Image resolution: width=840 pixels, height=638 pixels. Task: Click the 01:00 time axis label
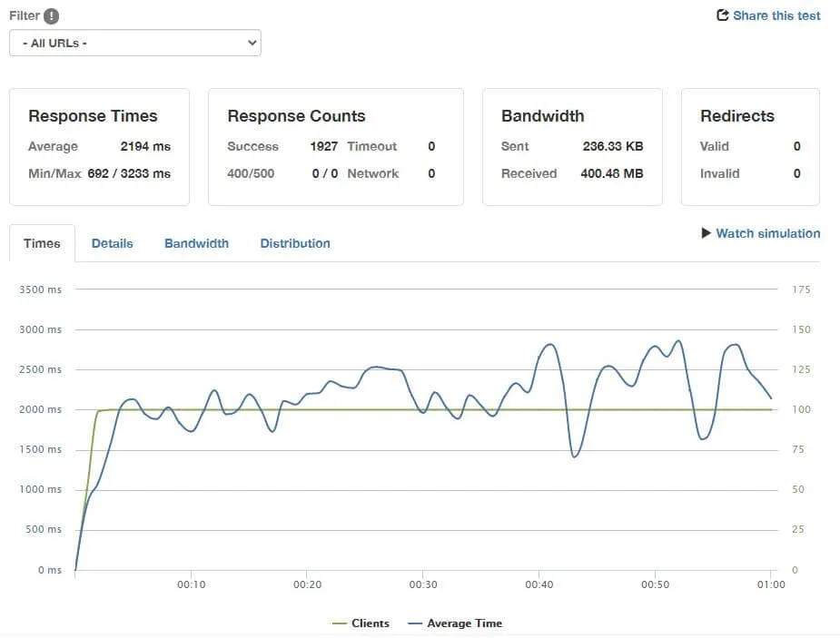pyautogui.click(x=771, y=584)
